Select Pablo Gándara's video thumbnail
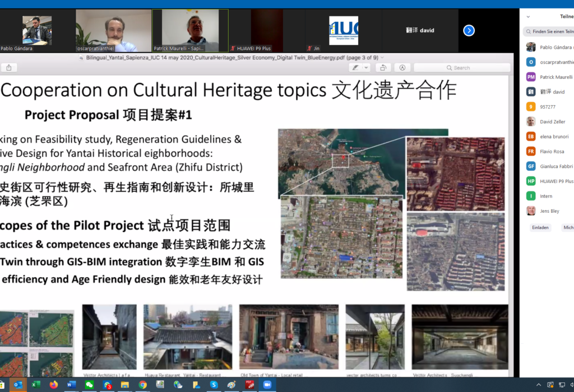The height and width of the screenshot is (392, 574). (37, 31)
